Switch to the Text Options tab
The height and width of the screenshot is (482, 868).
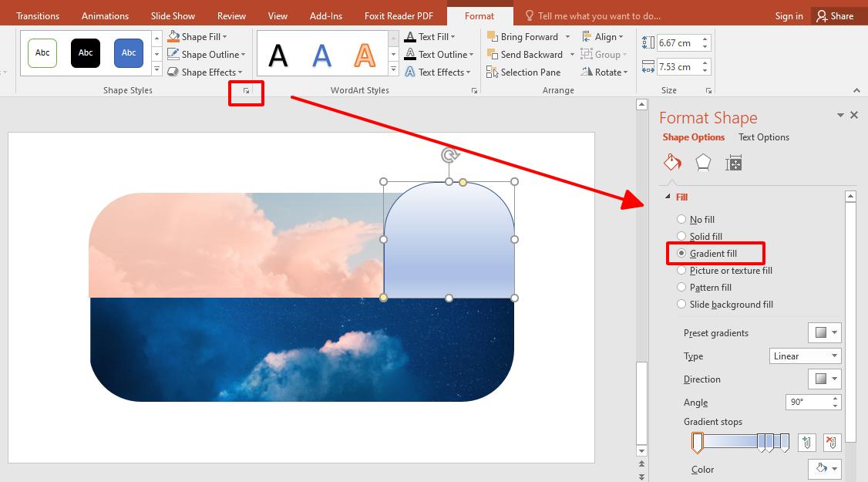[763, 137]
